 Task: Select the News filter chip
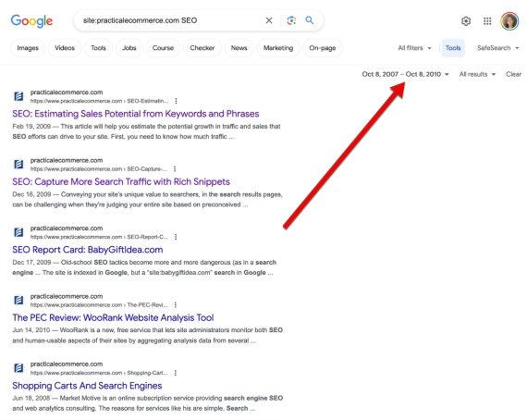(239, 48)
